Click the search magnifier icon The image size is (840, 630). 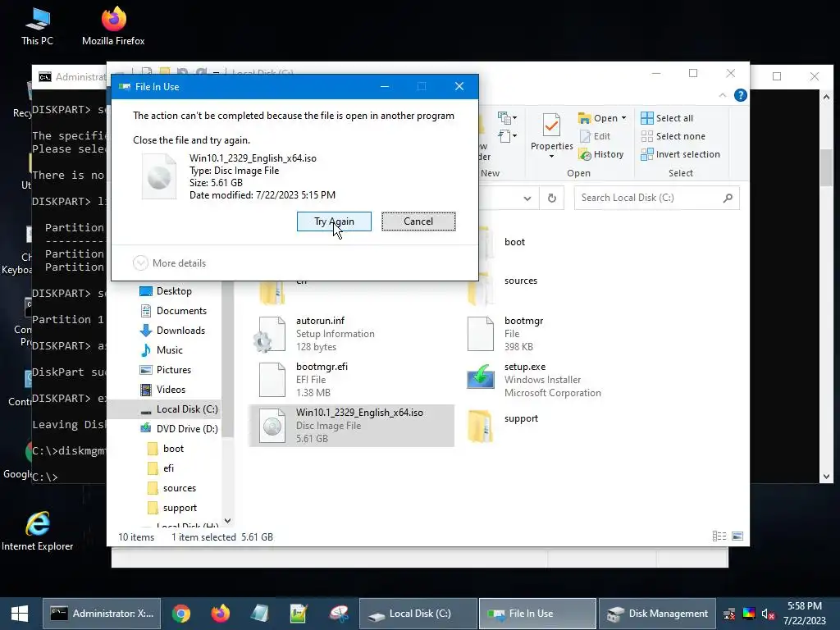728,198
